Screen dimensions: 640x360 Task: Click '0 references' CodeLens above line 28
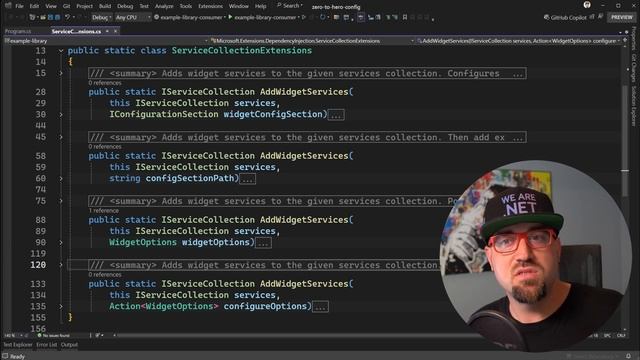click(105, 83)
